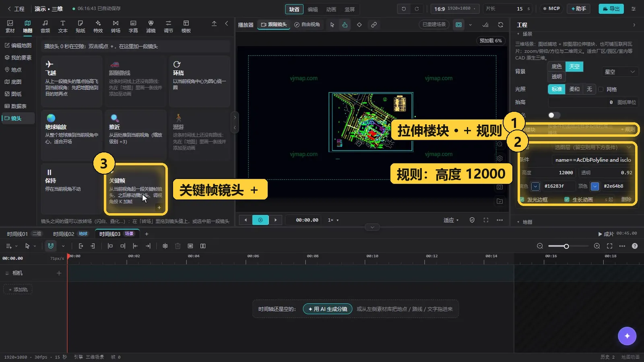Image resolution: width=644 pixels, height=362 pixels.
Task: Click the 导出 export button
Action: pos(611,8)
